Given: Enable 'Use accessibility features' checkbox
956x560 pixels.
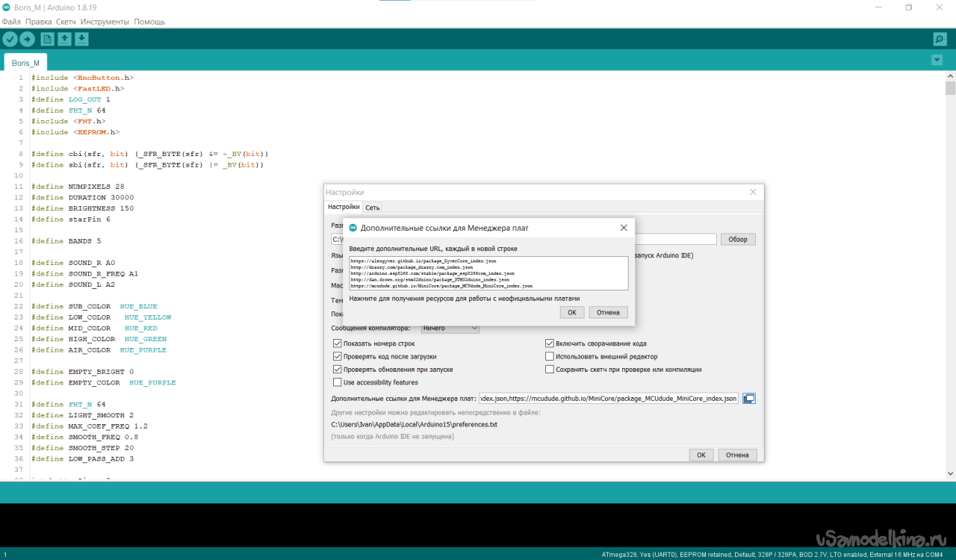Looking at the screenshot, I should (x=338, y=382).
